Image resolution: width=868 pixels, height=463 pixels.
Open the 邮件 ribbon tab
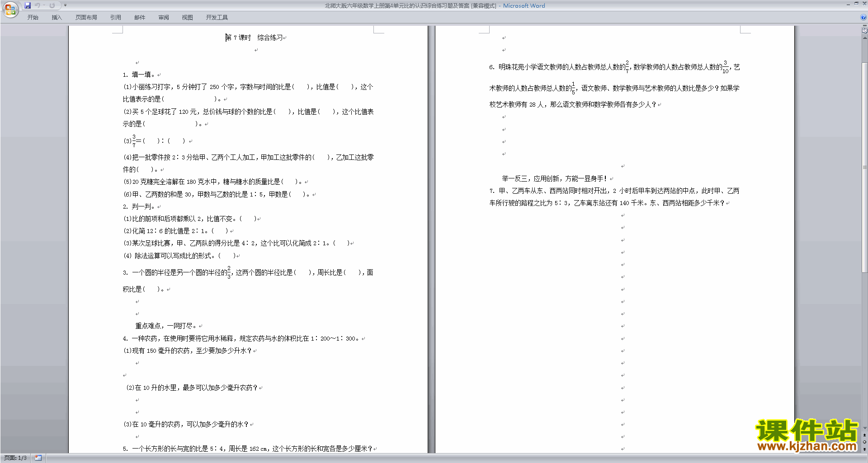click(140, 18)
